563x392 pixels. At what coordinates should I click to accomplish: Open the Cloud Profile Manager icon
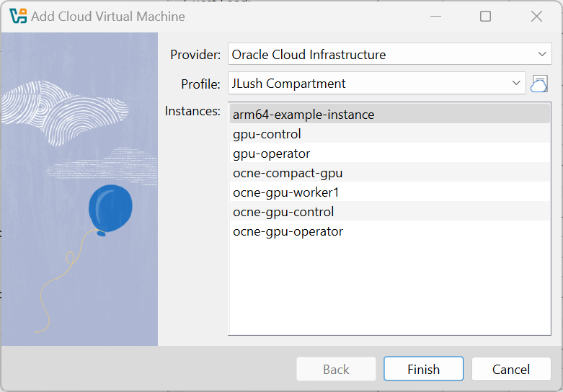point(538,84)
